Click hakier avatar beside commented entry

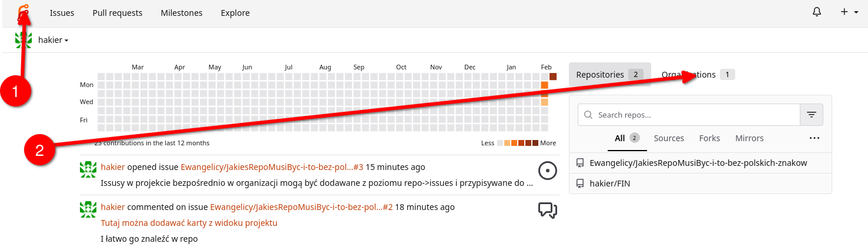click(x=88, y=209)
